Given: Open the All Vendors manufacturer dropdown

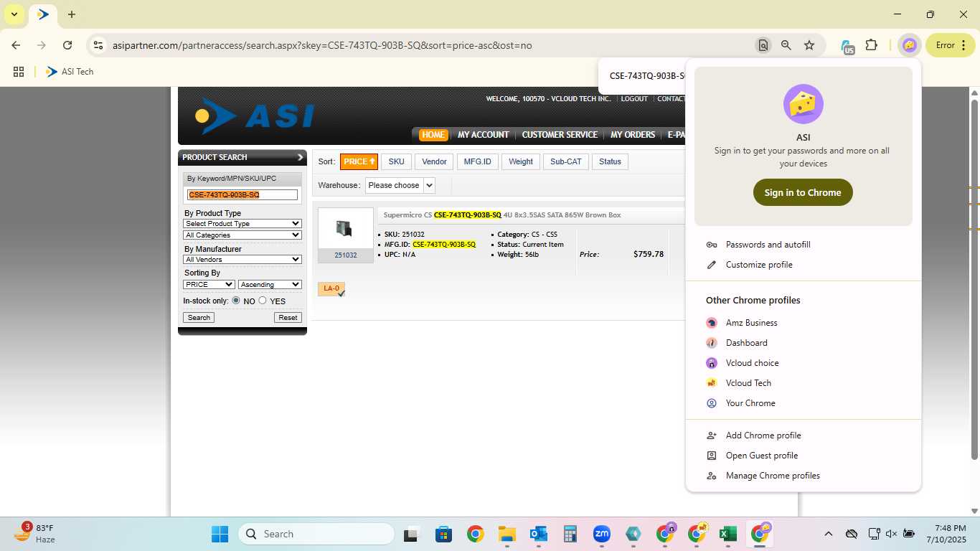Looking at the screenshot, I should (x=242, y=259).
